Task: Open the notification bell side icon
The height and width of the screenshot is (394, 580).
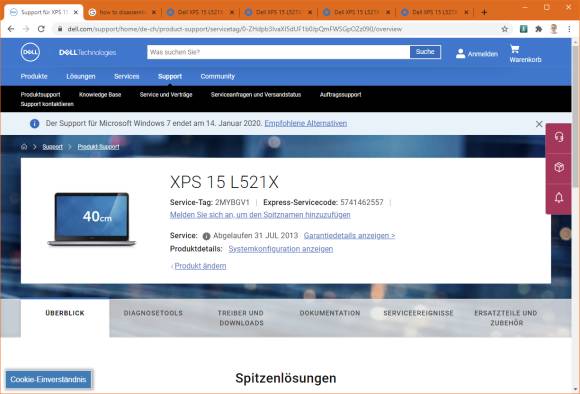Action: (x=559, y=197)
